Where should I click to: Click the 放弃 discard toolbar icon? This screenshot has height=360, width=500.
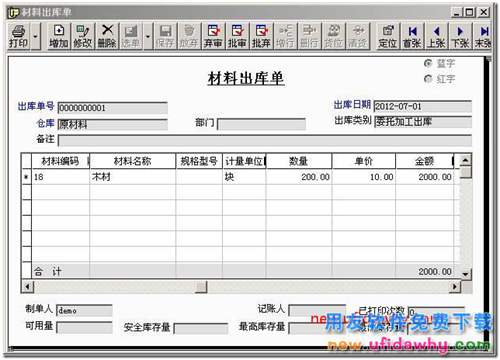coord(189,36)
